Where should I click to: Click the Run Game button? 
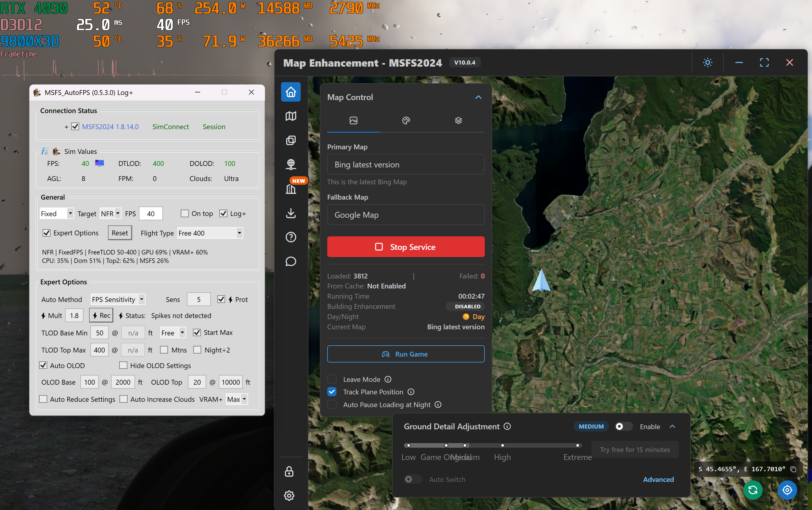(406, 354)
